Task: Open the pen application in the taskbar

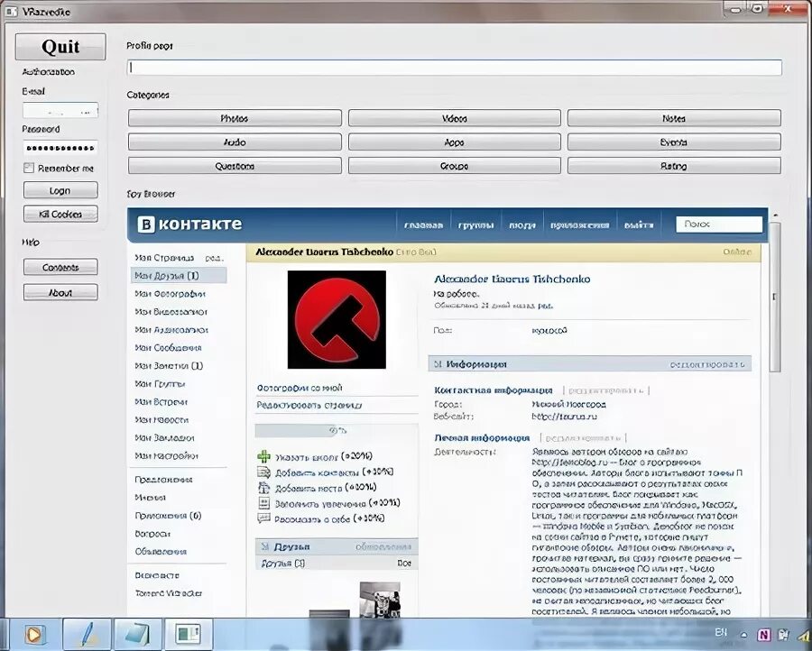Action: 90,634
